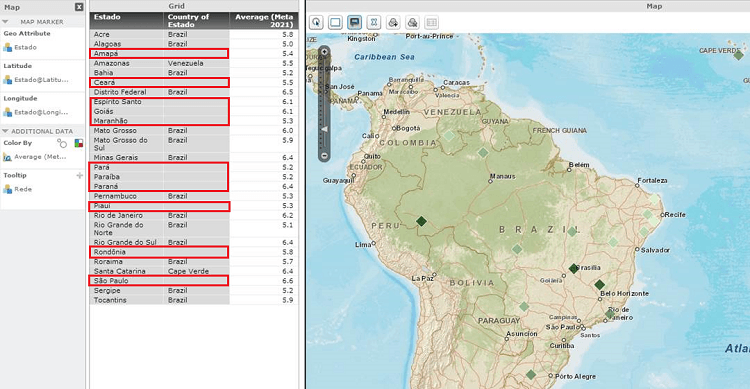Click the layer search tool icon

tap(412, 22)
